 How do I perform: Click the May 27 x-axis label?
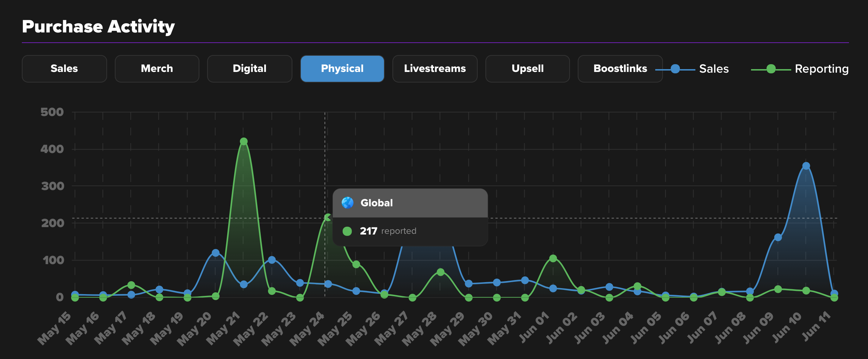click(x=391, y=328)
